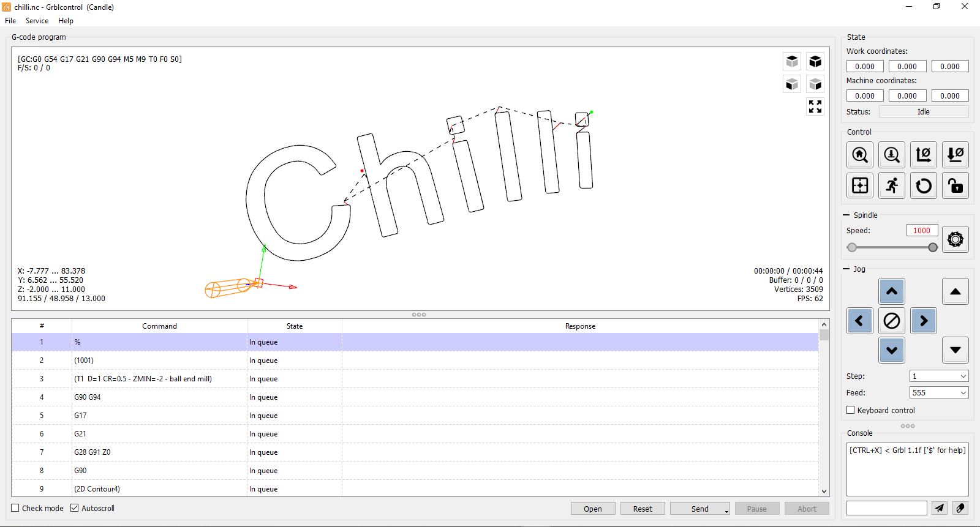
Task: Select the G21 command row
Action: click(x=415, y=433)
